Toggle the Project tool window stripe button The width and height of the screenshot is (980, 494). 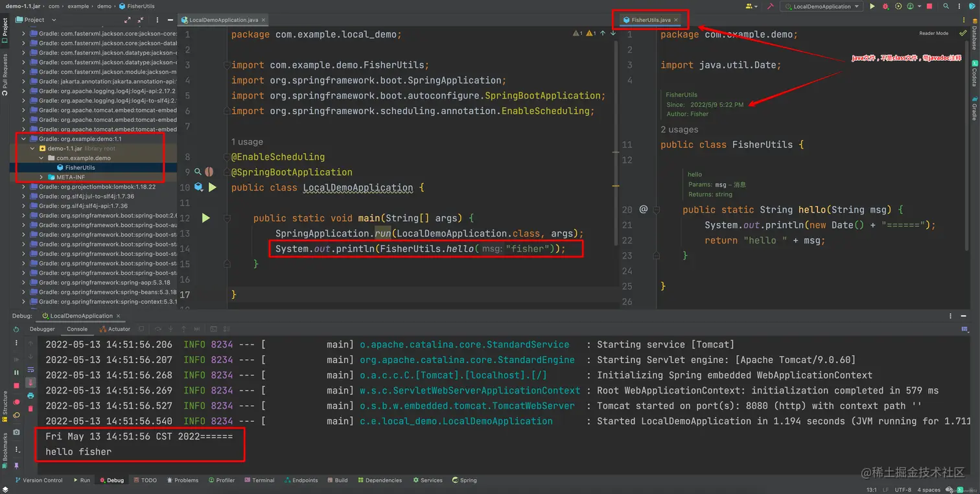[5, 30]
